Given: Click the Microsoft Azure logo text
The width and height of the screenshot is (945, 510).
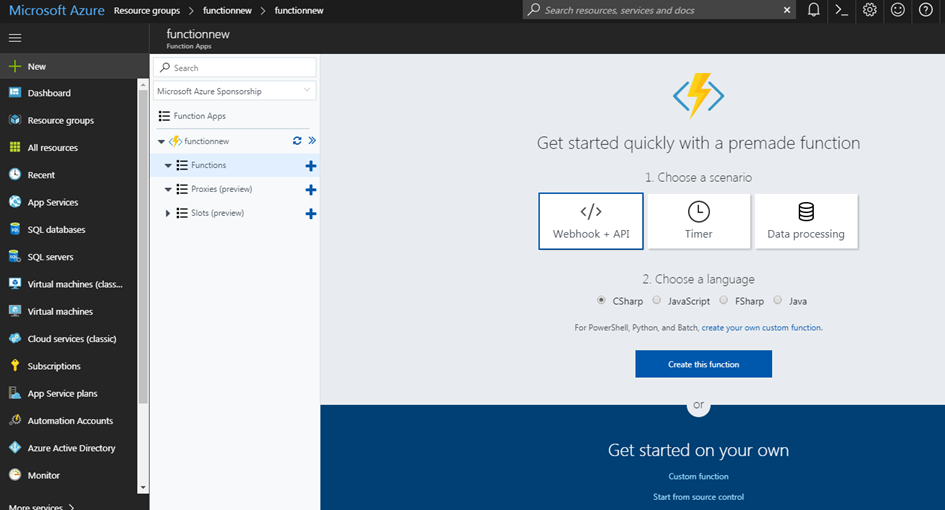Looking at the screenshot, I should coord(57,10).
